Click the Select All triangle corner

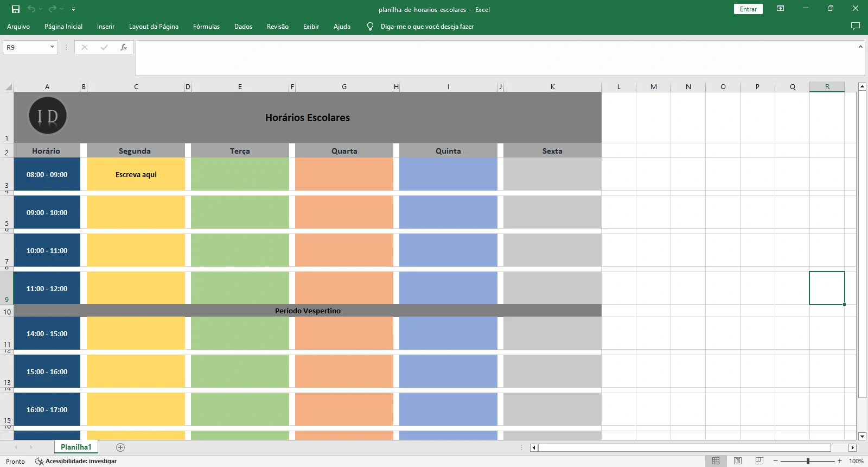click(8, 87)
